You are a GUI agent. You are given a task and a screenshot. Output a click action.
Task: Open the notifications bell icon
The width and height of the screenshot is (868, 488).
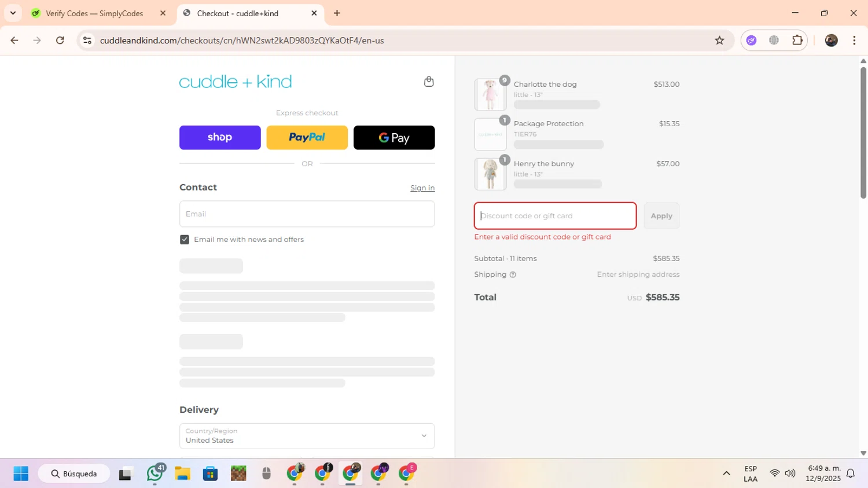(851, 474)
